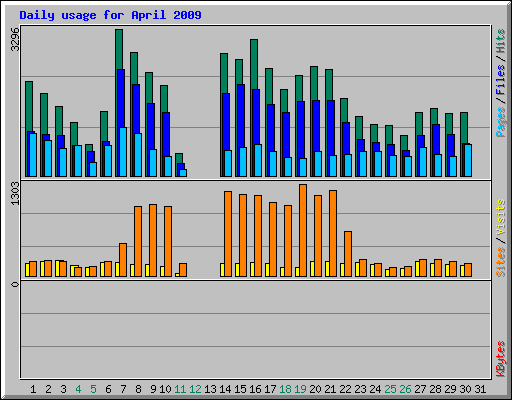Image resolution: width=512 pixels, height=400 pixels.
Task: Select the blue Files bar for day 15
Action: point(241,115)
